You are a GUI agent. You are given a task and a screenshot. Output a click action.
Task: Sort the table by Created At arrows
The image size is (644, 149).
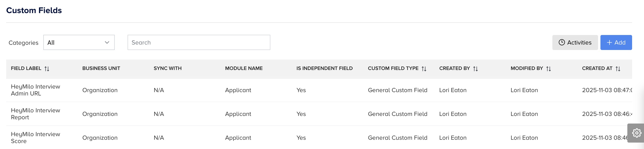(618, 69)
